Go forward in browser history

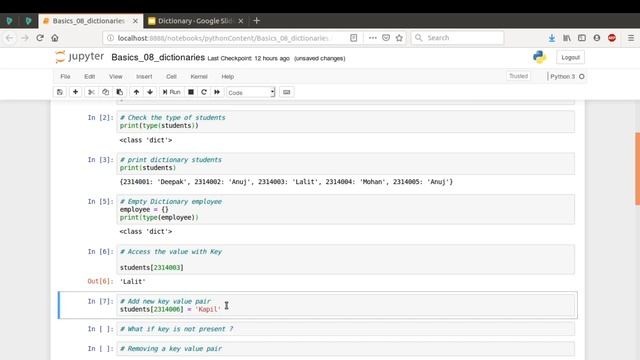pyautogui.click(x=25, y=38)
